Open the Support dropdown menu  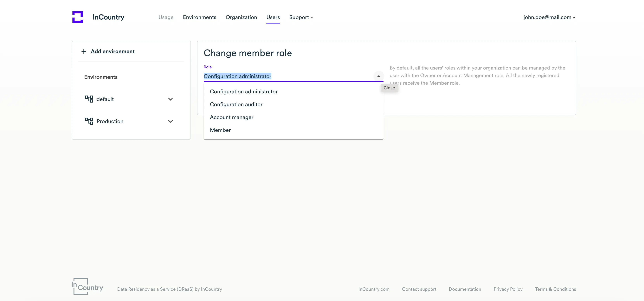(x=301, y=17)
